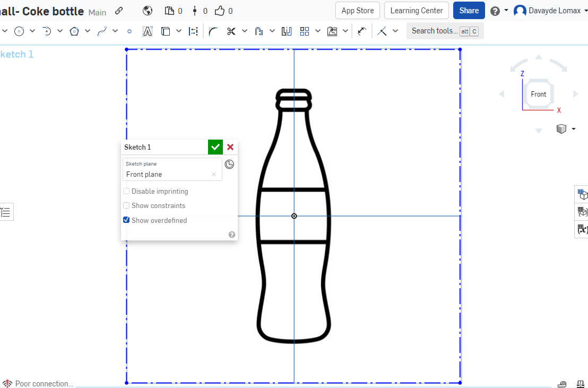The width and height of the screenshot is (588, 388).
Task: Click the diagonal double-arrow toolbar icon
Action: click(x=362, y=31)
